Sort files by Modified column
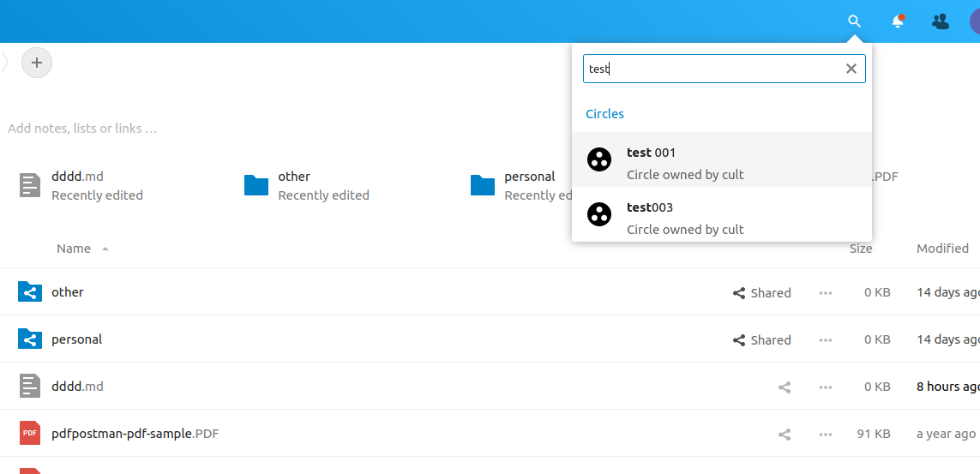 coord(942,249)
